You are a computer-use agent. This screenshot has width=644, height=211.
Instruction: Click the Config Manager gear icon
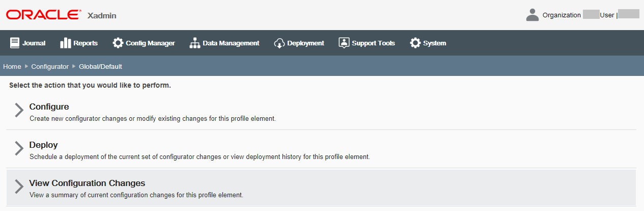click(x=118, y=43)
